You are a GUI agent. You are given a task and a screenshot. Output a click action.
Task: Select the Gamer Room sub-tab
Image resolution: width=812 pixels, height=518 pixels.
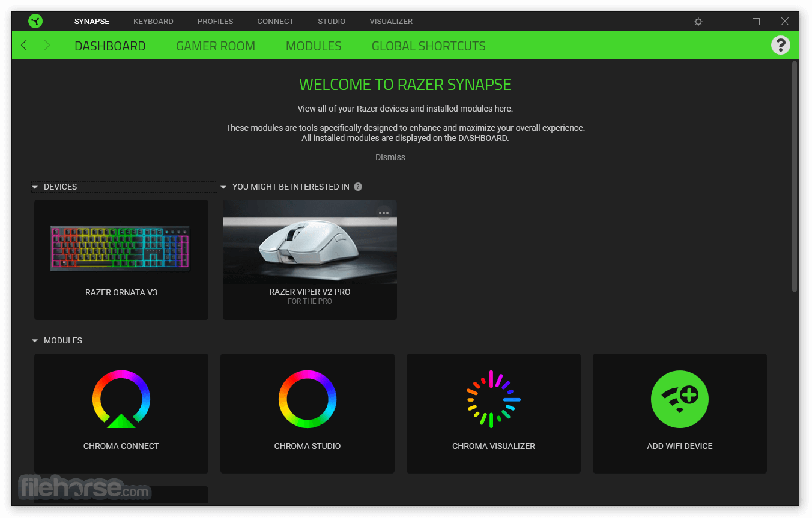216,46
